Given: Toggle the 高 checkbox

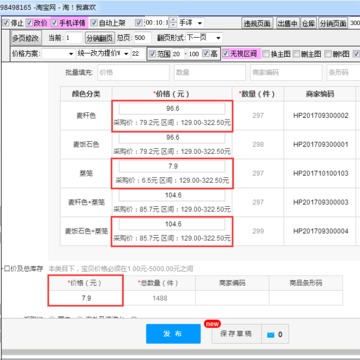Looking at the screenshot, I should coord(206,54).
